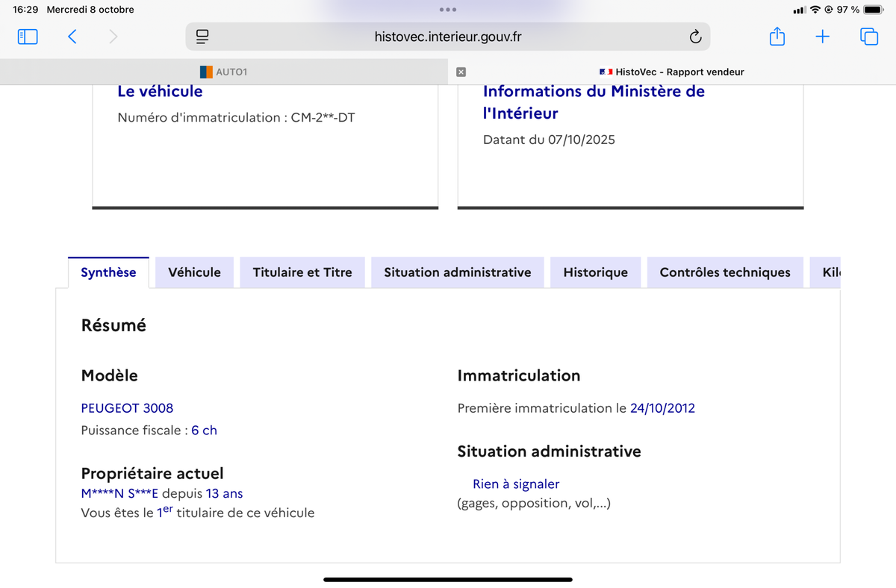This screenshot has height=588, width=896.
Task: Open the Titulaire et Titre tab
Action: click(302, 272)
